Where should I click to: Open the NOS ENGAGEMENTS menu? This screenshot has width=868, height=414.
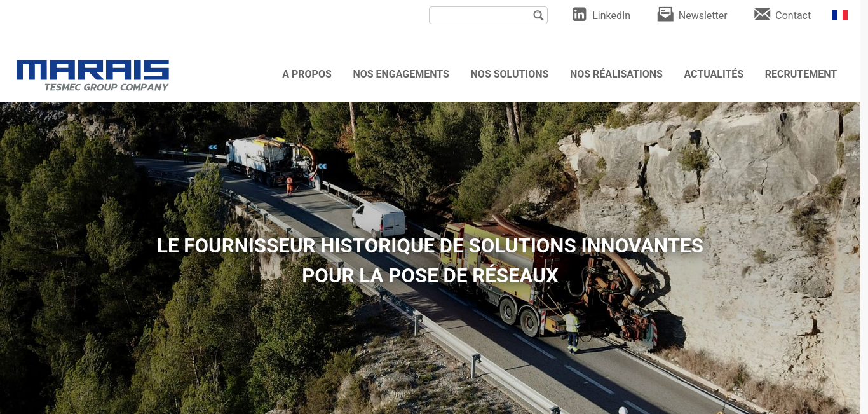[x=401, y=74]
